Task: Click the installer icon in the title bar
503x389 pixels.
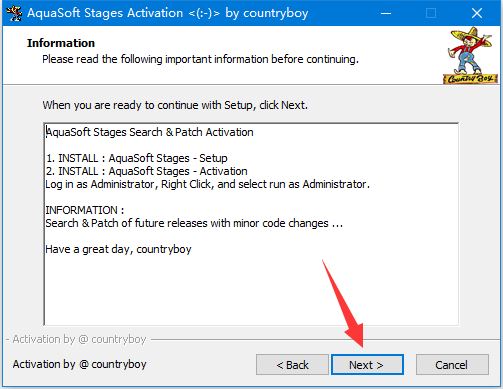Action: [14, 13]
